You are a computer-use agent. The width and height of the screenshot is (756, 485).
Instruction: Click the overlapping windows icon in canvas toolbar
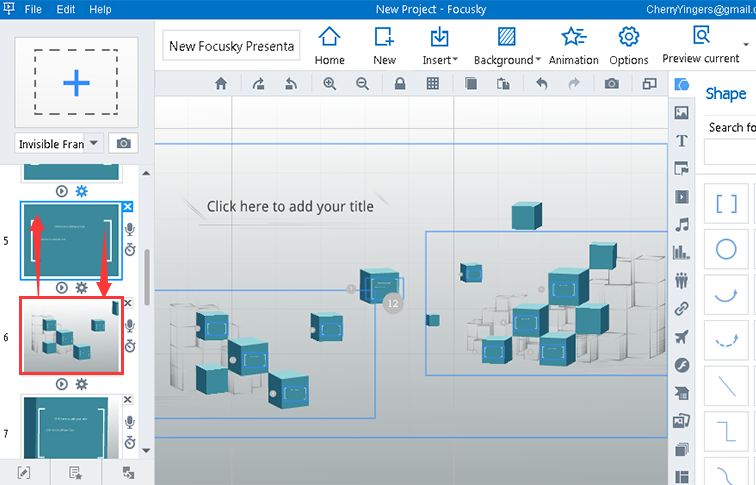[649, 84]
